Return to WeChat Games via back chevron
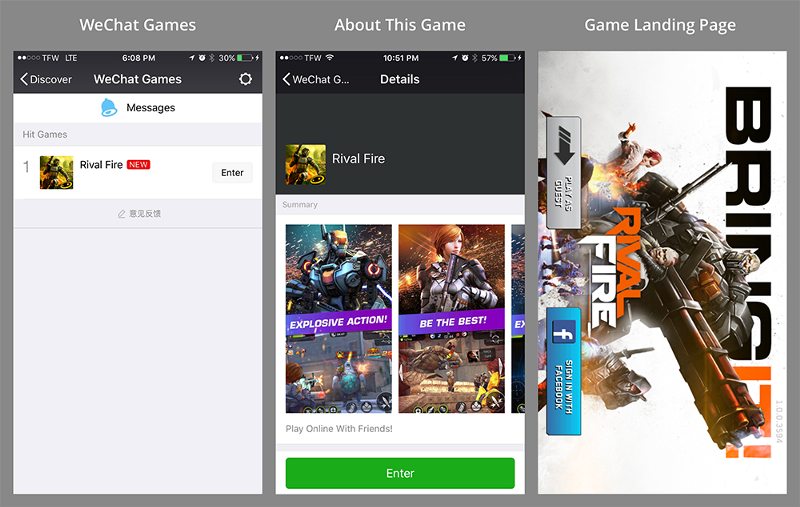The image size is (800, 507). (287, 79)
